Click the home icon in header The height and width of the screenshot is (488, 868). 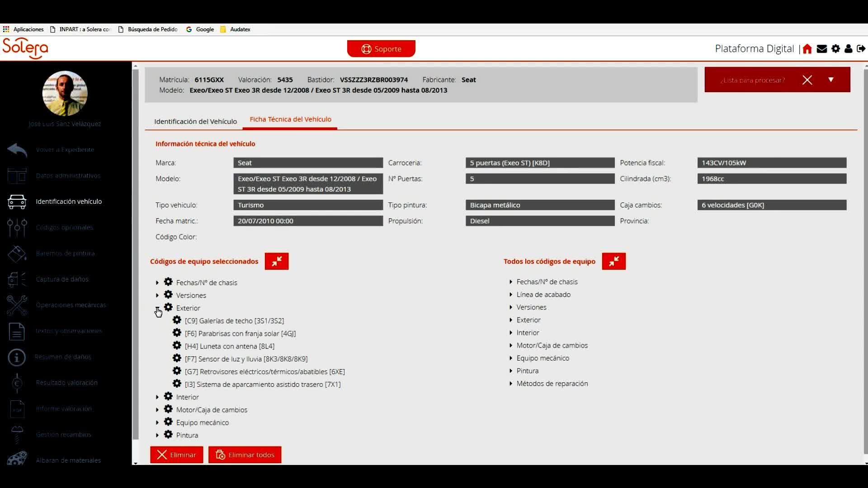807,49
